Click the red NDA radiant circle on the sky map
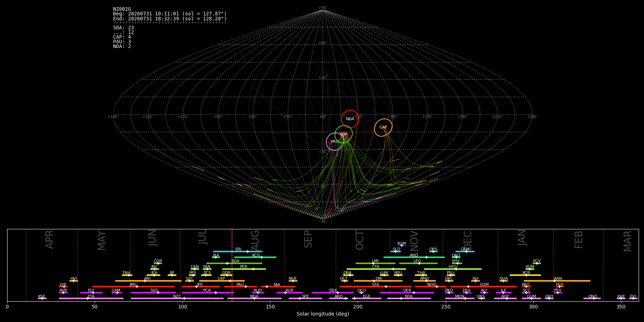The image size is (644, 322). pyautogui.click(x=350, y=119)
